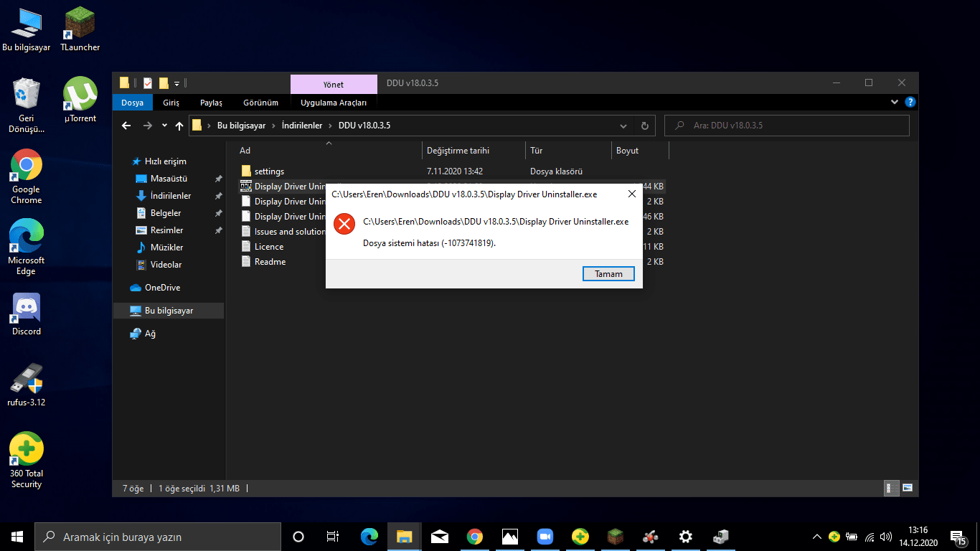Viewport: 980px width, 551px height.
Task: Click Tamam in the error dialog
Action: (608, 273)
